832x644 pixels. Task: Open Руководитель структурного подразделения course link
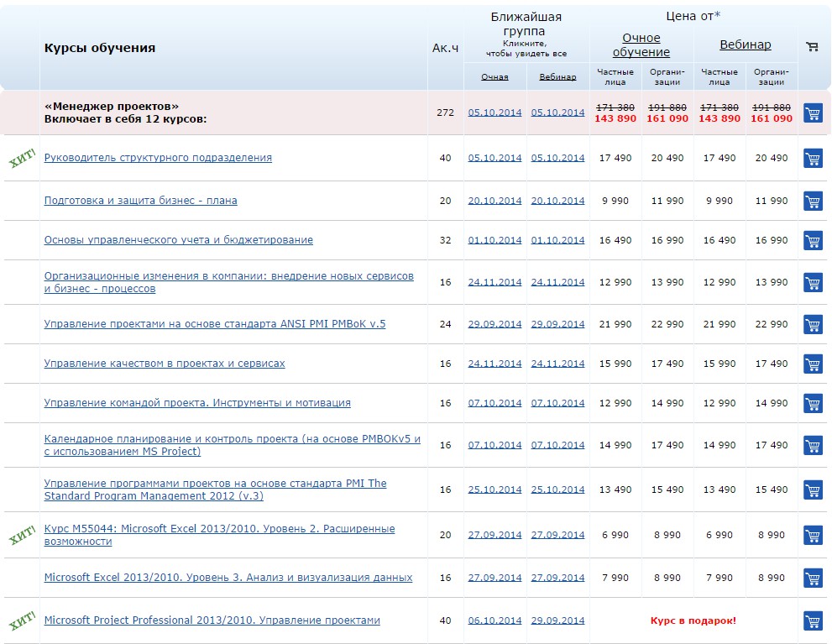pyautogui.click(x=158, y=158)
